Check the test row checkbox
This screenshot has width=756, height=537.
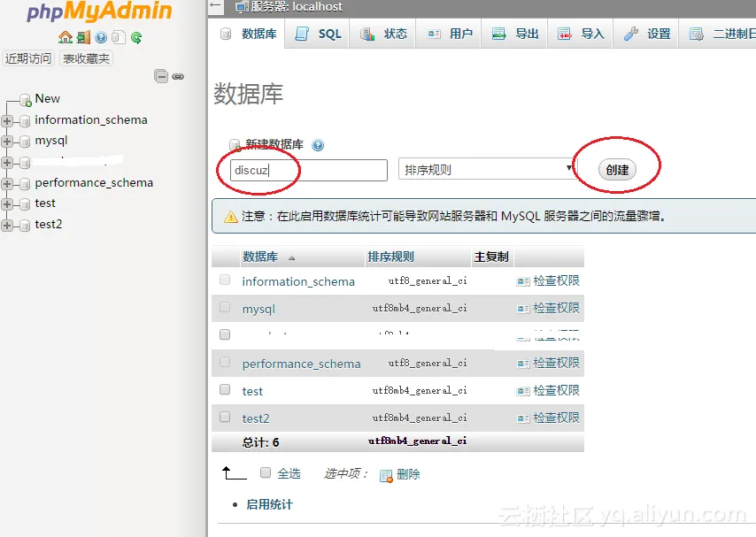coord(225,389)
